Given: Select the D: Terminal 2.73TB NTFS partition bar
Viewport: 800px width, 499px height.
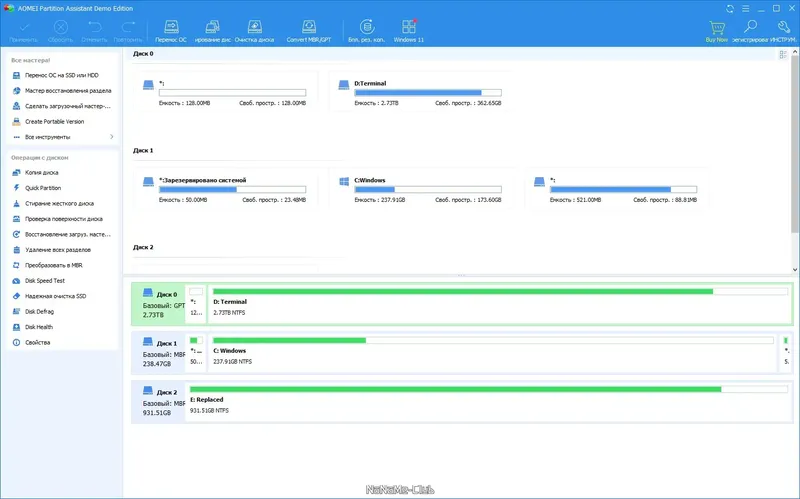Looking at the screenshot, I should coord(500,304).
